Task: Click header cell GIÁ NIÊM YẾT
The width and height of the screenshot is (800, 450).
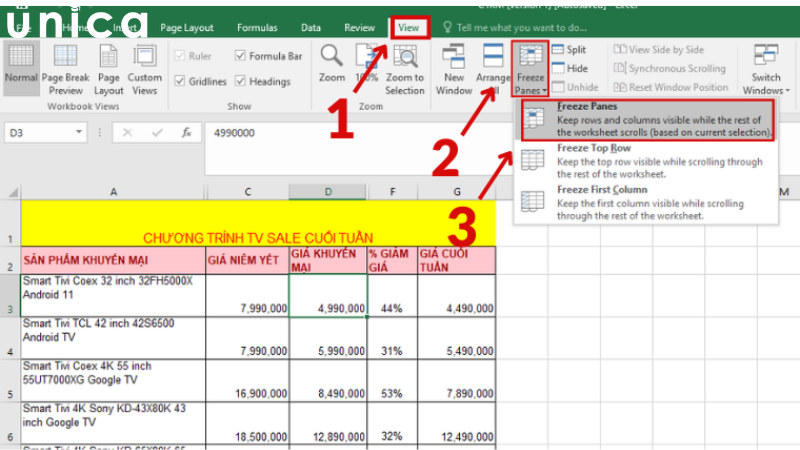Action: click(x=247, y=261)
